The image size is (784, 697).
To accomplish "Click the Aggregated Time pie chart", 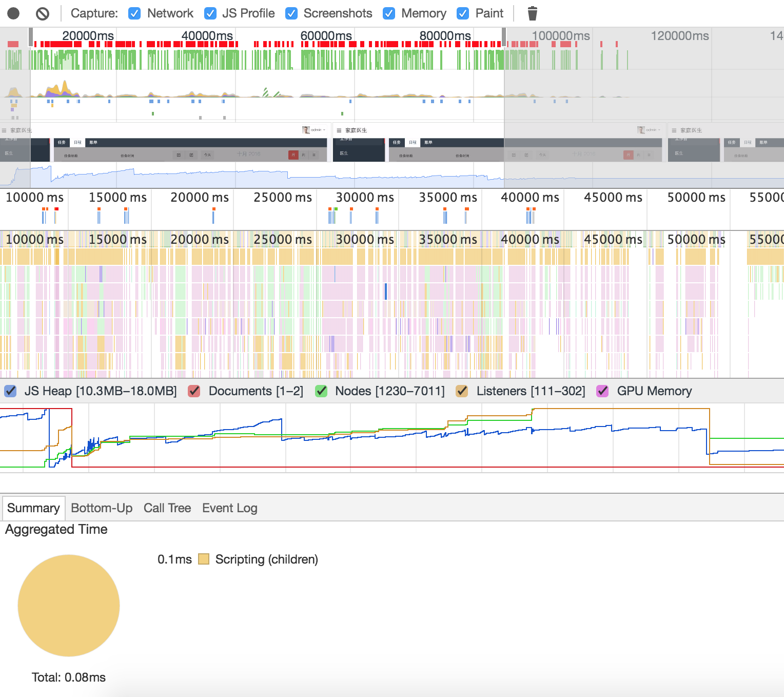I will [x=69, y=606].
